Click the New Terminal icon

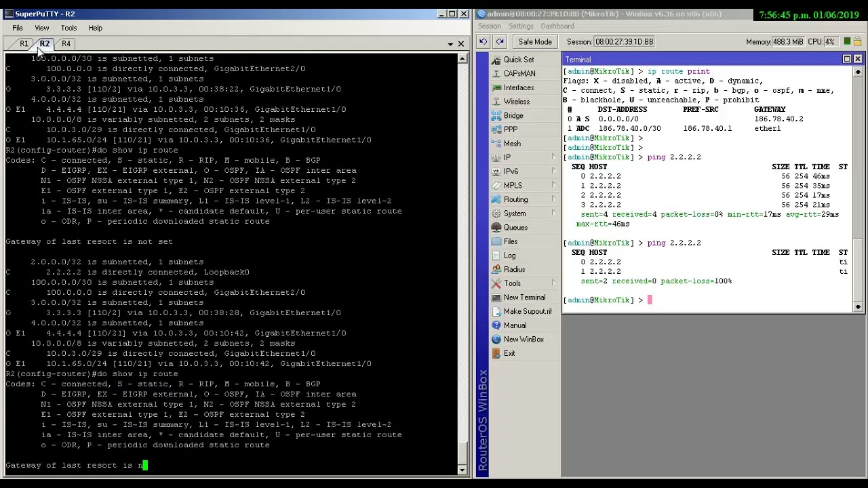(x=496, y=298)
